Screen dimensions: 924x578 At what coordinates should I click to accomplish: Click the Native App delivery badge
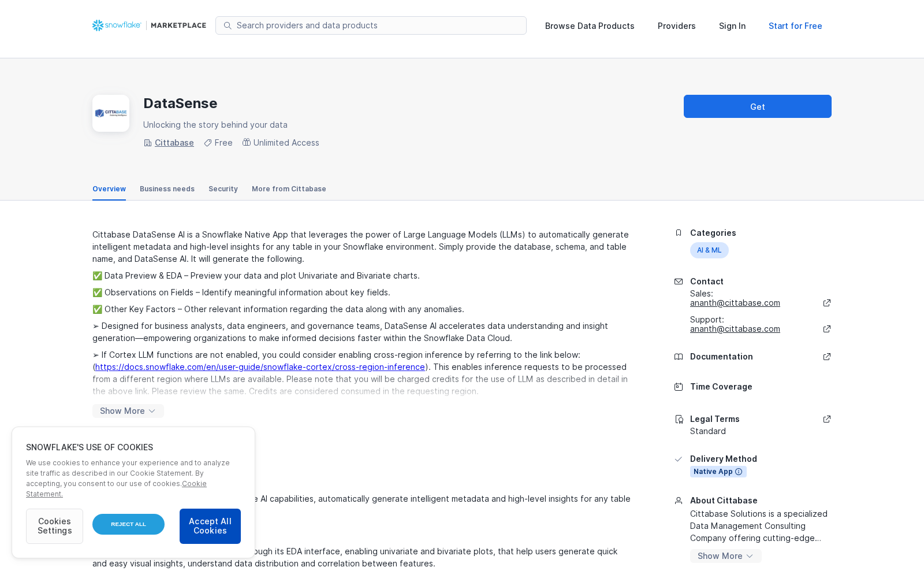(x=718, y=472)
